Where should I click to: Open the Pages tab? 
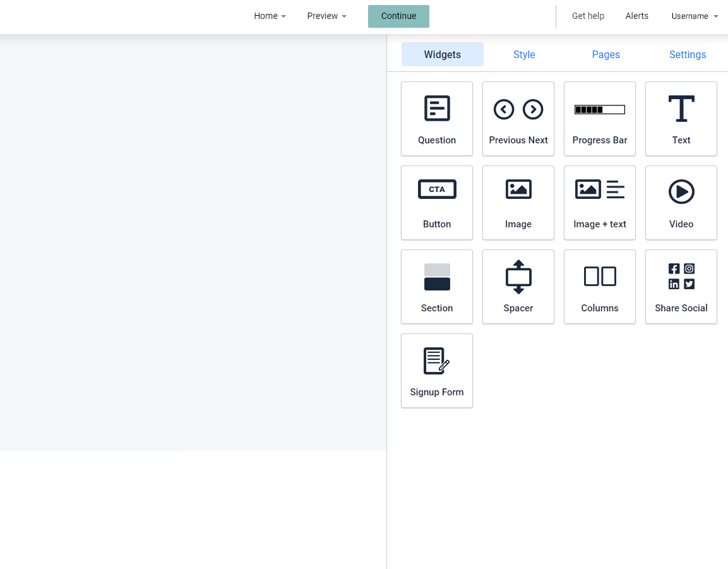[606, 54]
